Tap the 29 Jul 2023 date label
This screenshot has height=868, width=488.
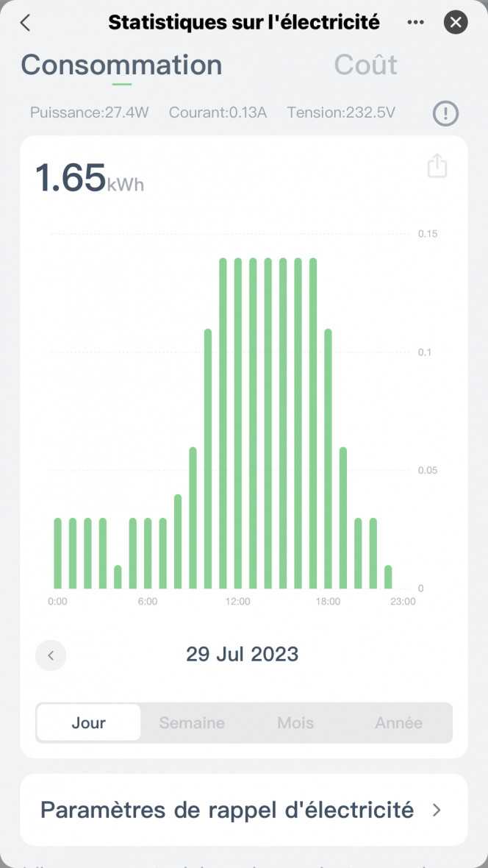point(243,655)
